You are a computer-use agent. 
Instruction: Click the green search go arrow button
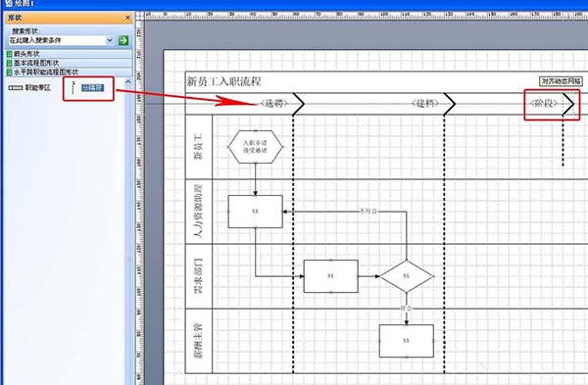pos(123,40)
